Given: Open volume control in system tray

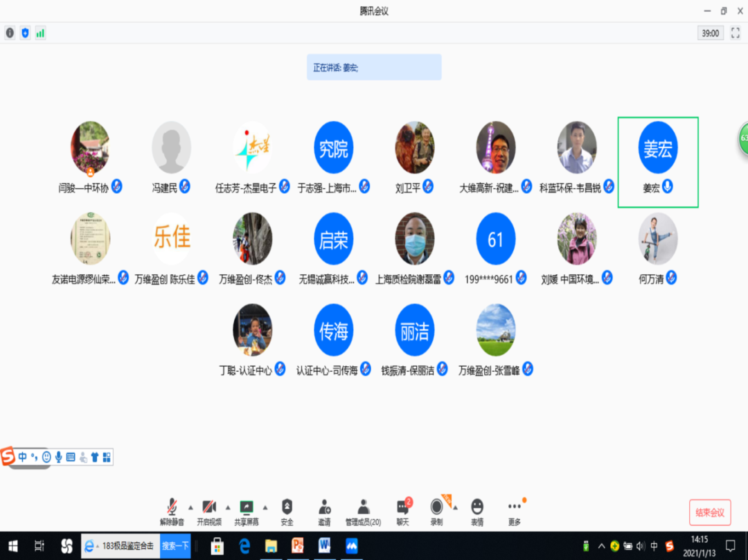Looking at the screenshot, I should (641, 546).
